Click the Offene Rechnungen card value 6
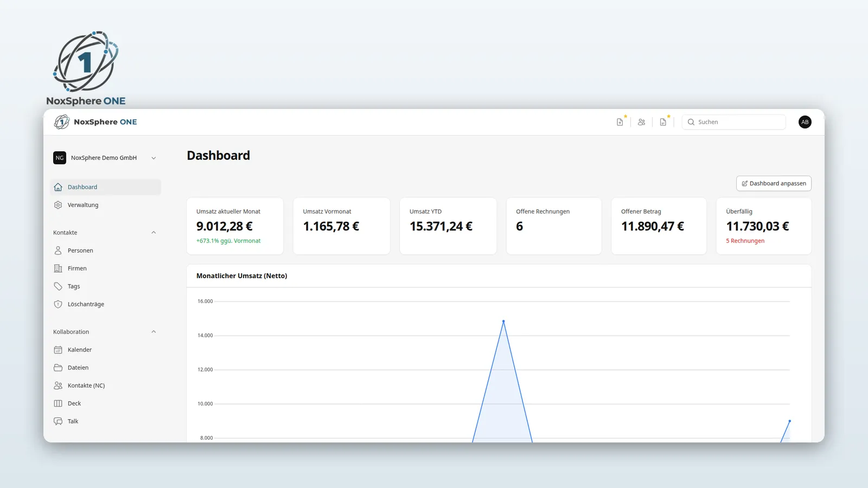 519,226
